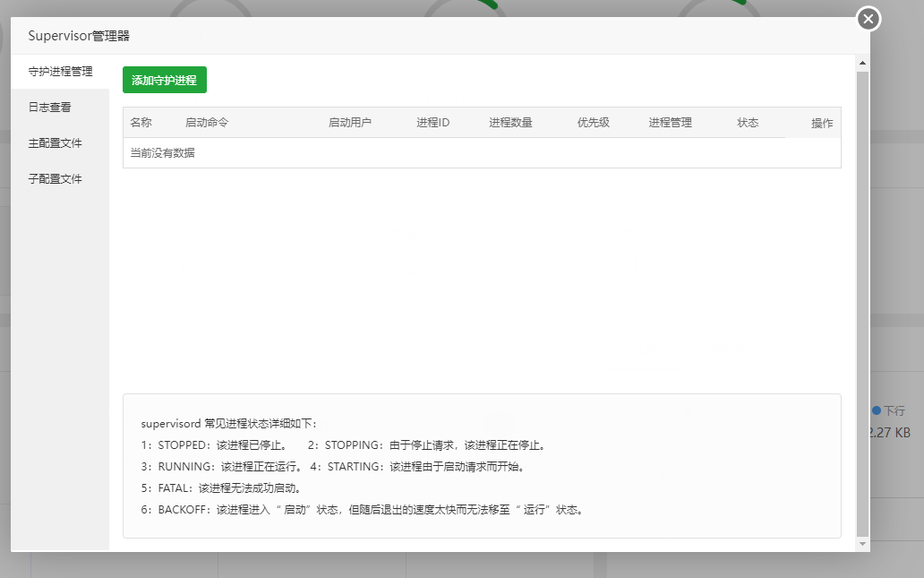924x578 pixels.
Task: Click the BACKOFF status description line
Action: click(364, 510)
